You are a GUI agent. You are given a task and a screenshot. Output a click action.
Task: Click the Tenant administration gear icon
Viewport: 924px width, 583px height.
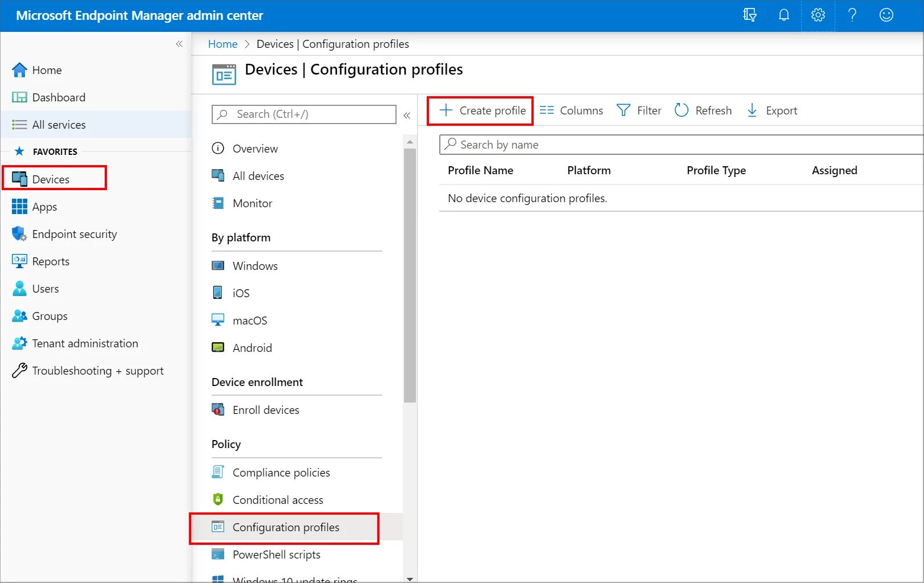point(19,343)
